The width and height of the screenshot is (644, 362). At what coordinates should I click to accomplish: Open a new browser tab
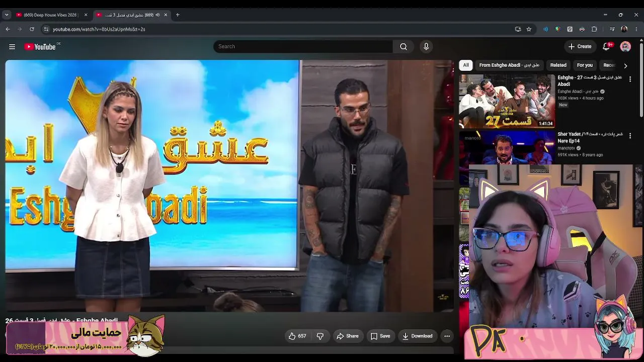178,15
